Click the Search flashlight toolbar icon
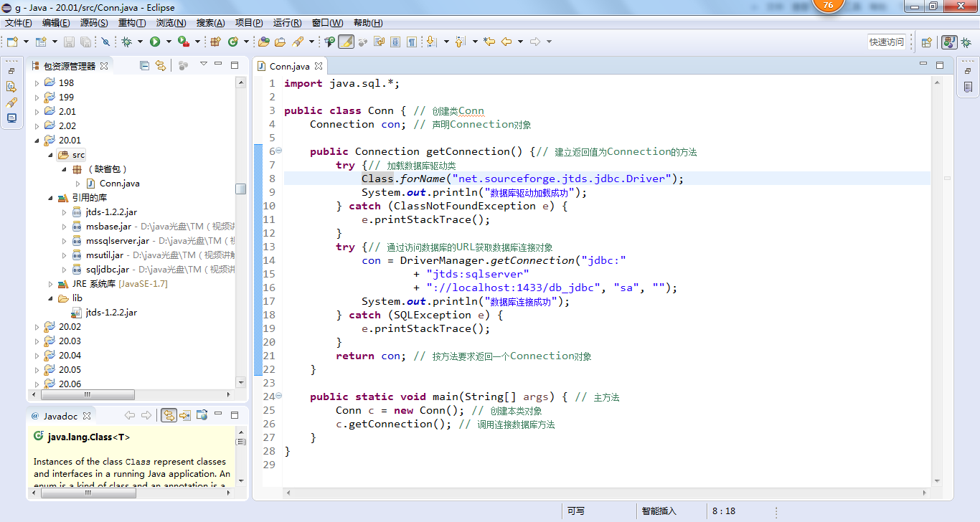Screen dimensions: 980x522 [298, 42]
